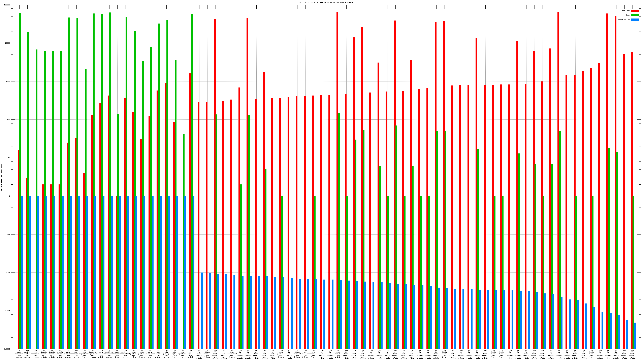Click the last blue Score bar on the right
Image resolution: width=644 pixels, height=362 pixels.
click(635, 335)
